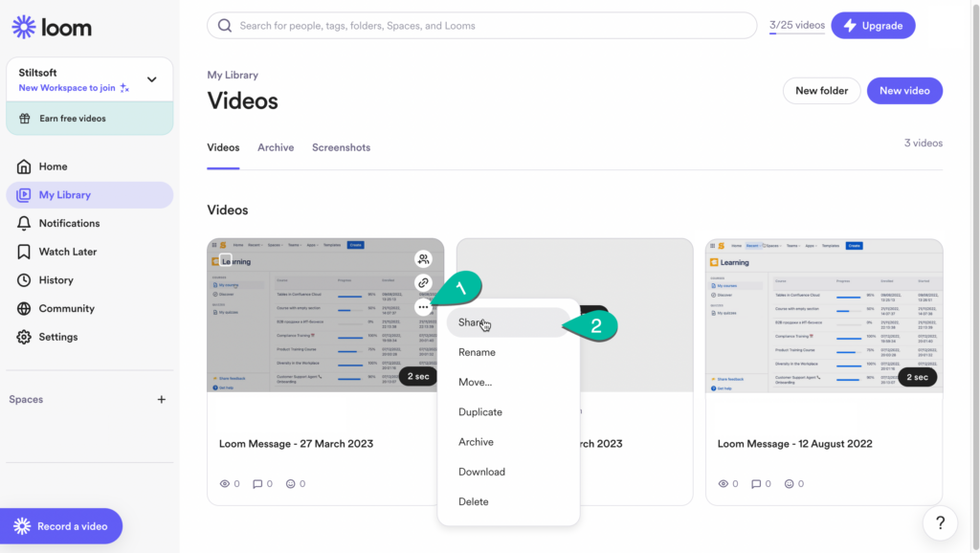The width and height of the screenshot is (980, 553).
Task: Click views eye icon on 12 August video
Action: 724,484
